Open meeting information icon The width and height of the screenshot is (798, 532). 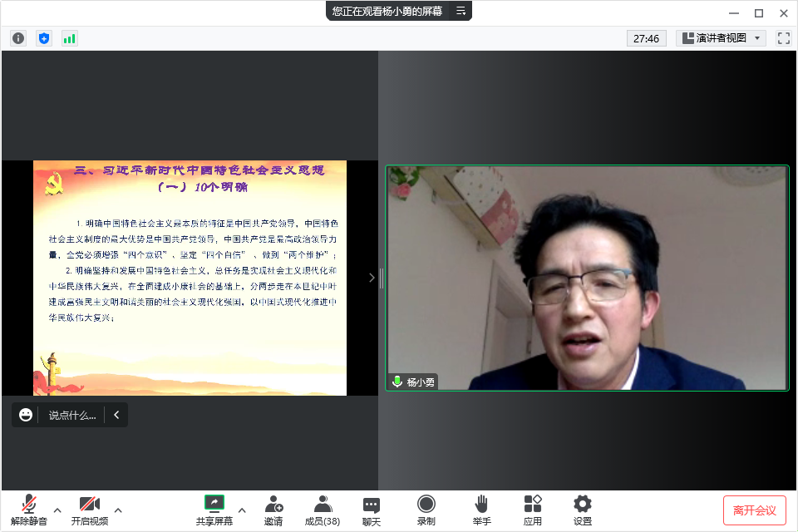pos(18,38)
